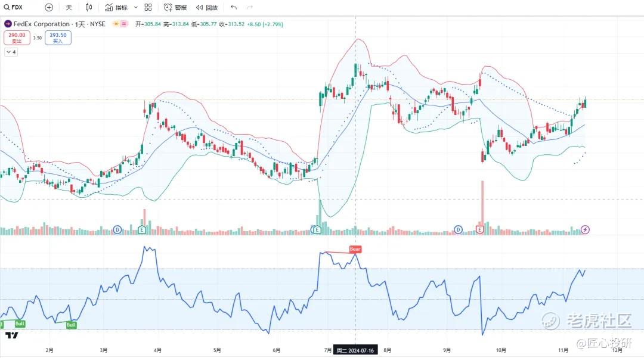
Task: Click the 11月 time axis label
Action: 563,350
